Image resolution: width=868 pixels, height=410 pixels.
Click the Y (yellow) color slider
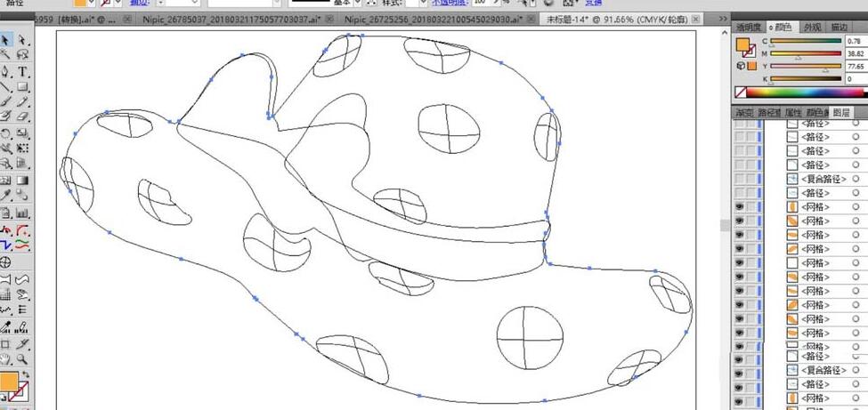pos(806,67)
